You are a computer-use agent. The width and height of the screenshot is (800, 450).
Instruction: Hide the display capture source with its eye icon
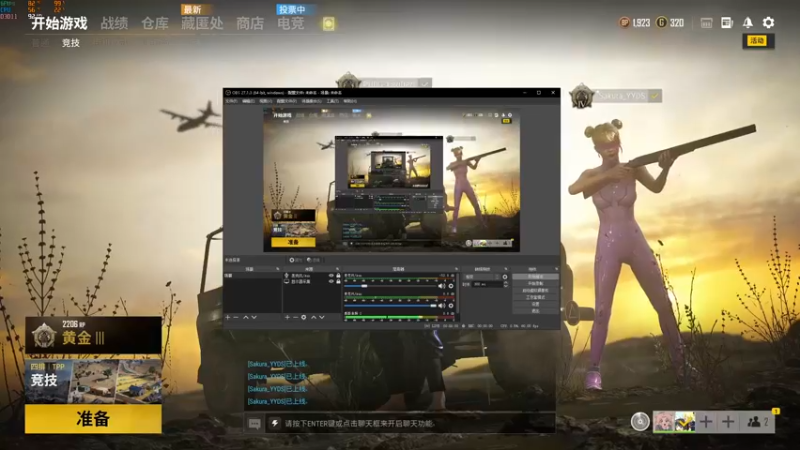[x=331, y=282]
